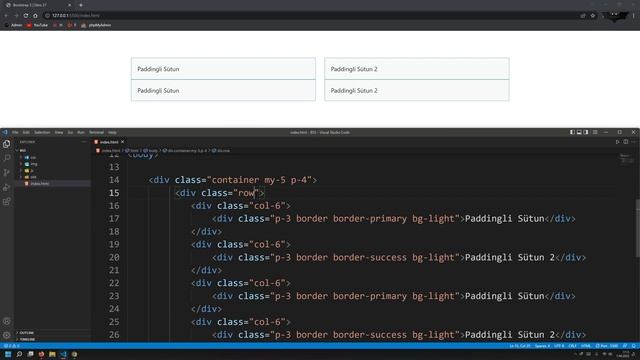Click the UTF-8 encoding in status bar

[559, 346]
